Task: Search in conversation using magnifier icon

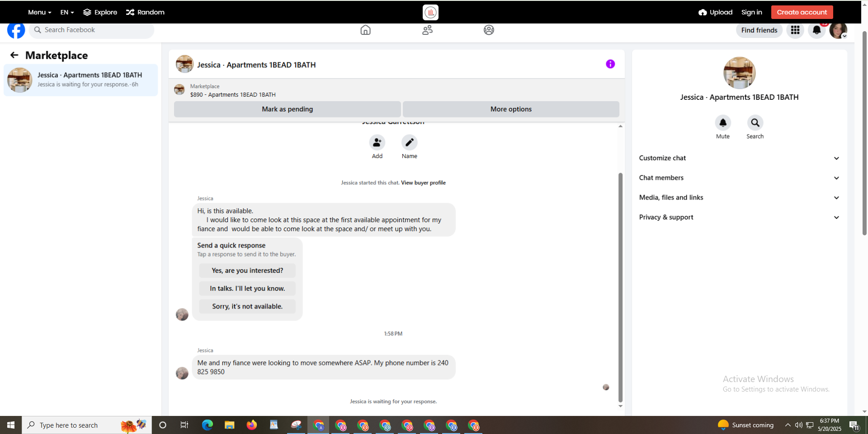Action: [755, 123]
